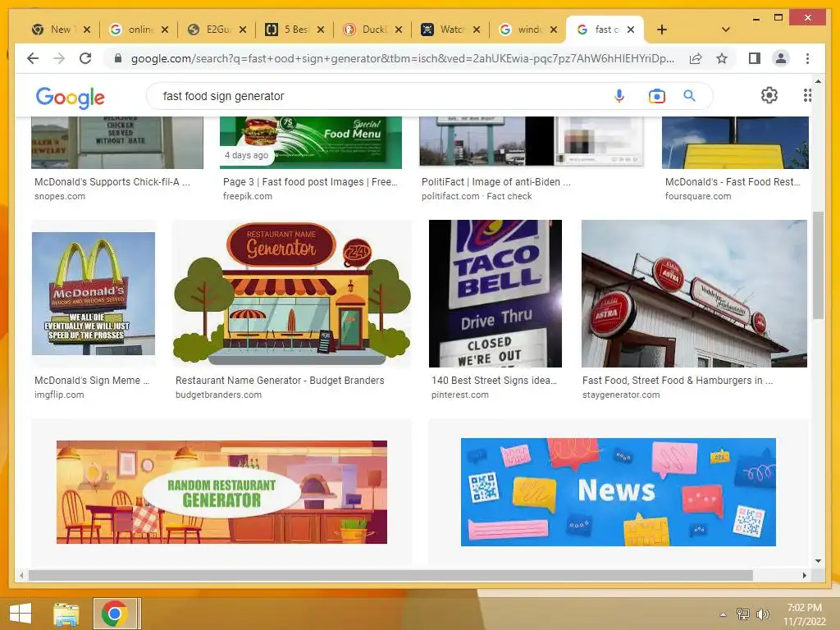Click the Chrome taskbar icon
The height and width of the screenshot is (630, 840).
[115, 614]
